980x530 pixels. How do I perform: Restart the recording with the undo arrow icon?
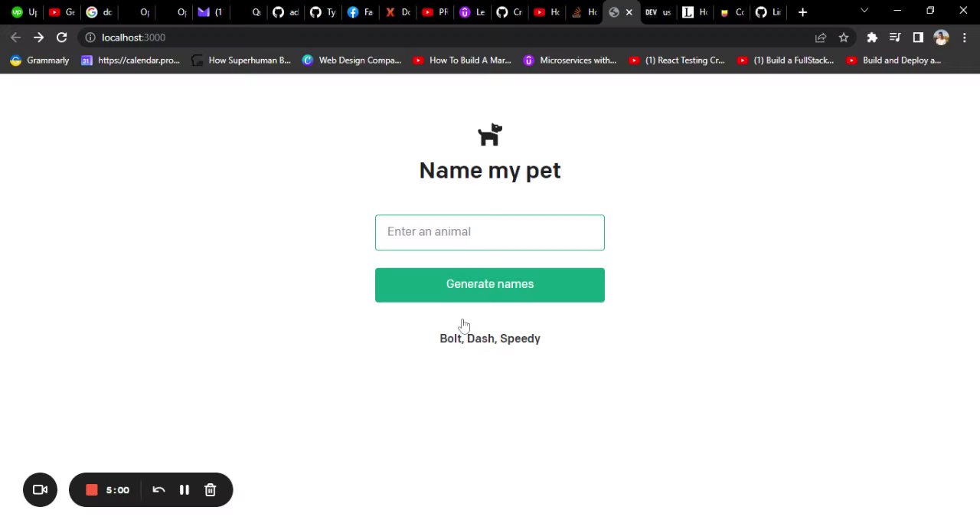point(158,490)
